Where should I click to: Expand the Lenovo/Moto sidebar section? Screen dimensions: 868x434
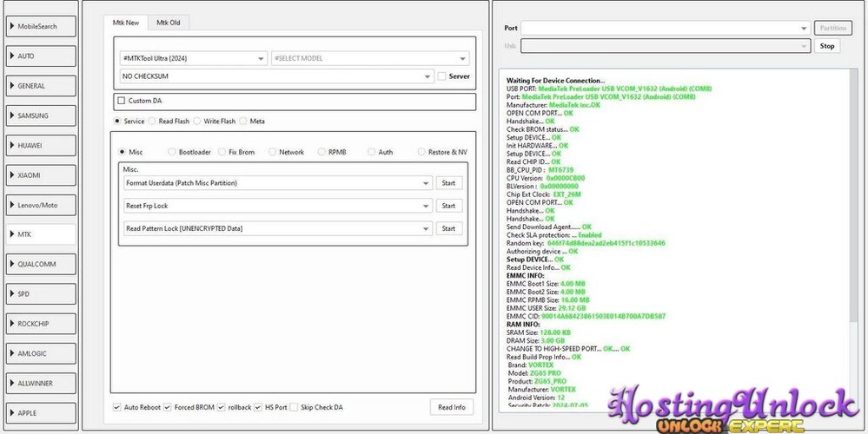click(41, 205)
